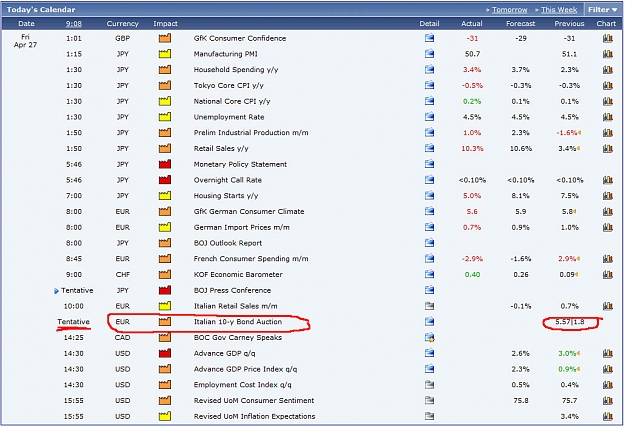Open chart icon for GfK Consumer Confidence
The image size is (625, 426).
607,38
